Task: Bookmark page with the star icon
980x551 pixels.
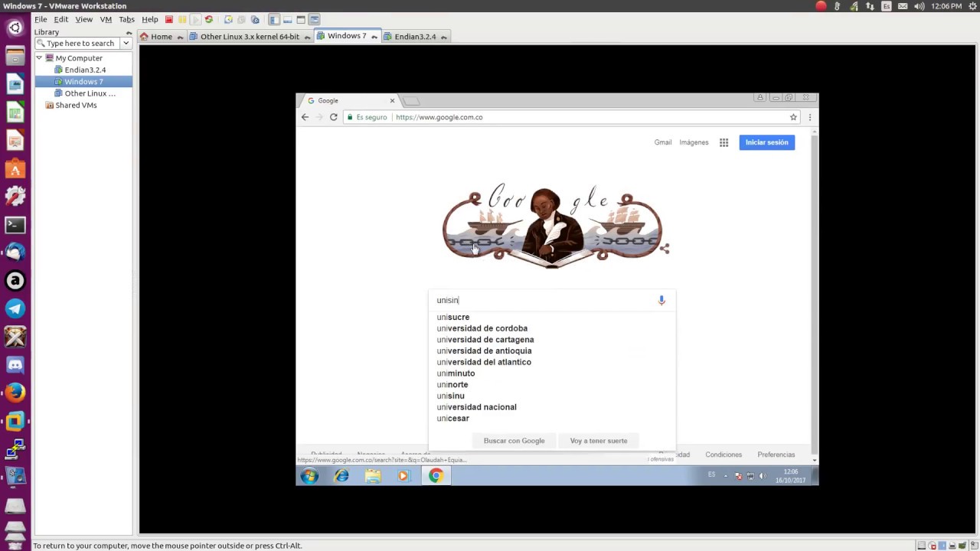Action: click(793, 117)
